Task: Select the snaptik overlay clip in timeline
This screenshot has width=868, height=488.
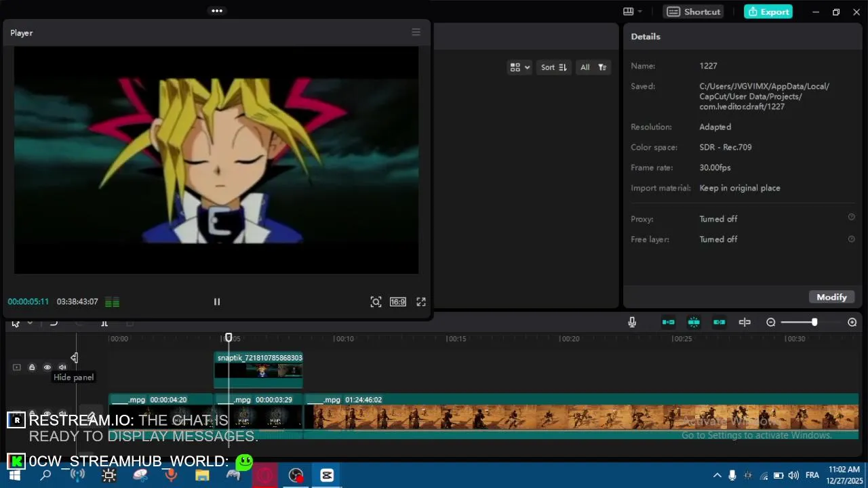Action: pos(258,370)
